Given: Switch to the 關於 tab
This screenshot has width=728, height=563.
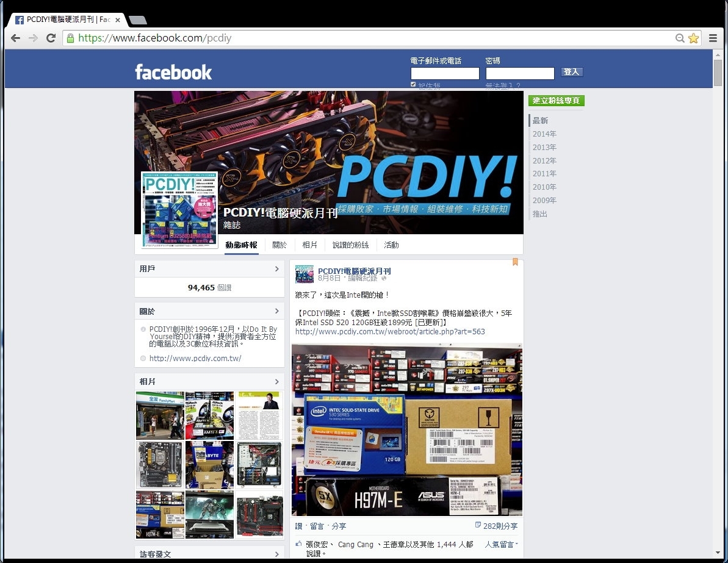Looking at the screenshot, I should 279,245.
